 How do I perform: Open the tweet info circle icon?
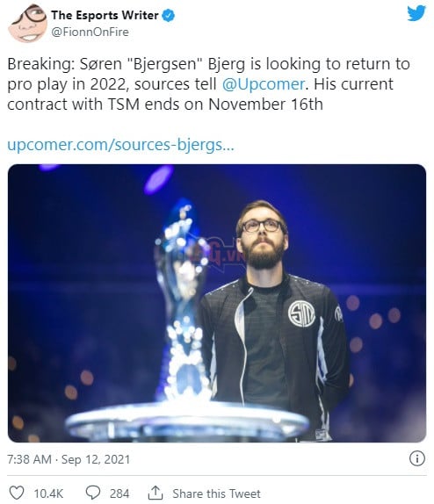(x=417, y=458)
